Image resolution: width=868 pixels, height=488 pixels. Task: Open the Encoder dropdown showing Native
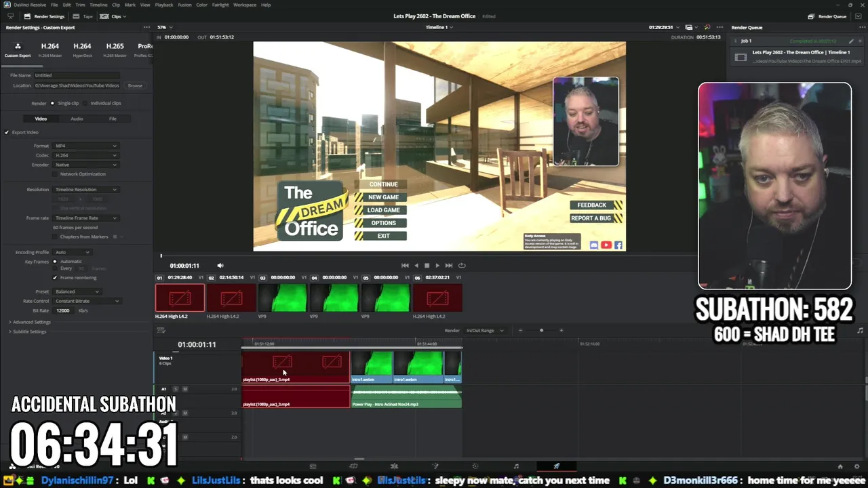(x=85, y=165)
